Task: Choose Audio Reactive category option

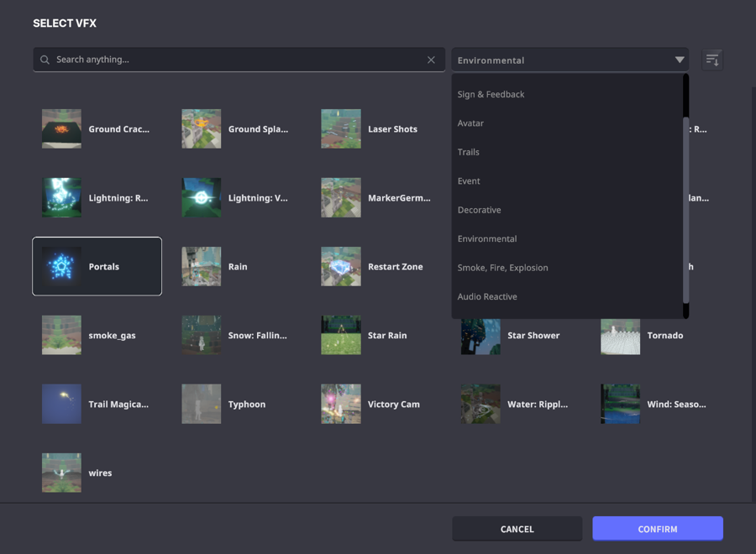Action: (487, 296)
